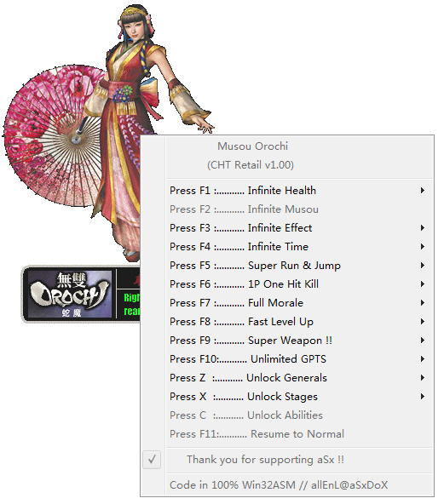
Task: Click the (CHT Retail v1.00) version label
Action: 251,165
